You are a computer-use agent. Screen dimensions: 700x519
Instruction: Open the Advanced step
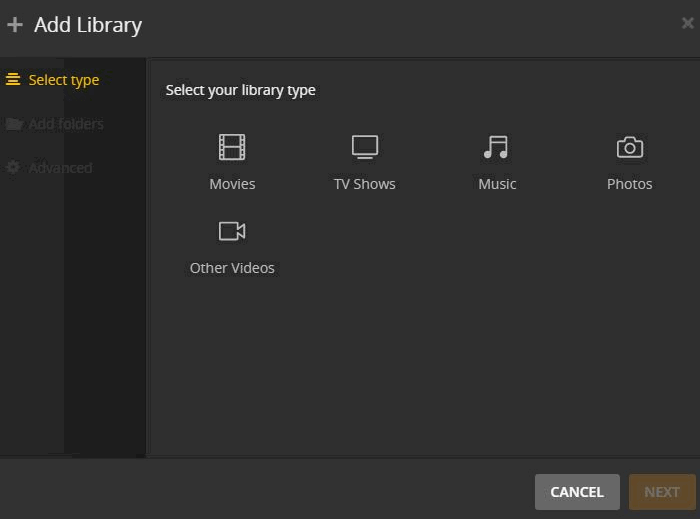(x=50, y=168)
